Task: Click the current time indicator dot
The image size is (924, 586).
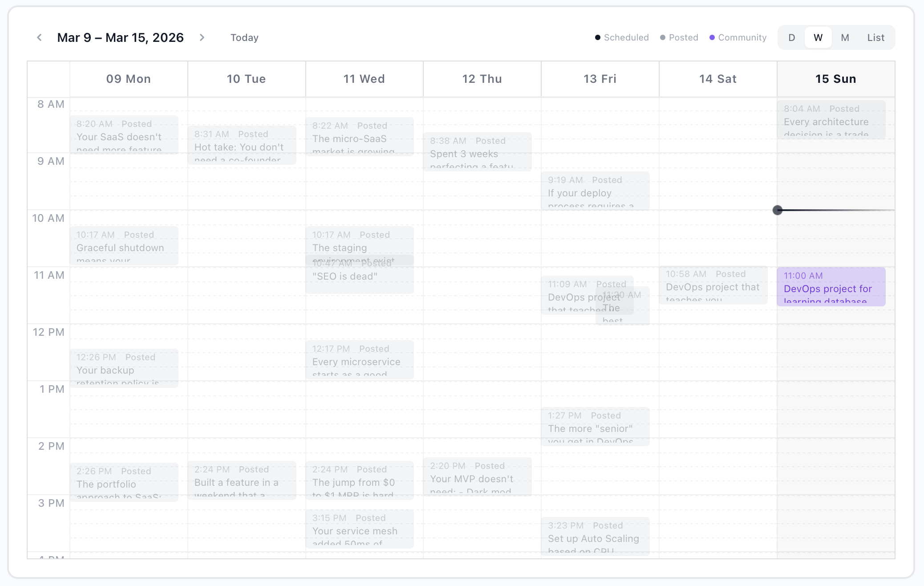Action: tap(778, 210)
